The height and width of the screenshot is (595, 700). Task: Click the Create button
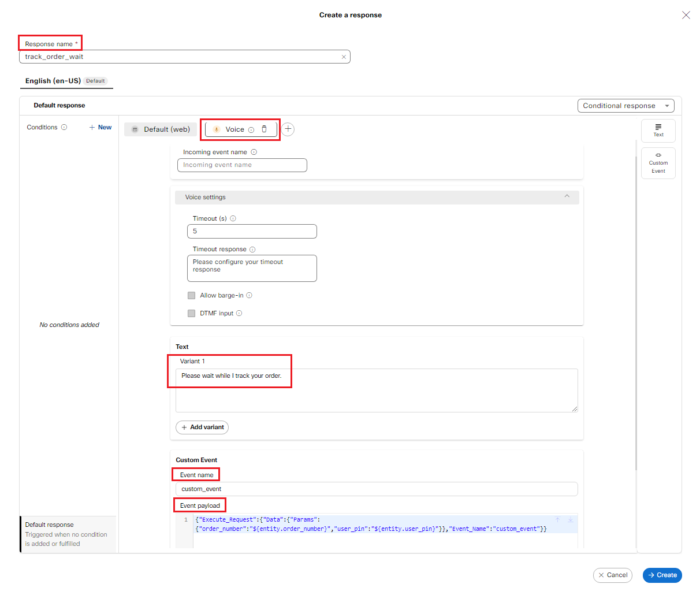point(662,575)
